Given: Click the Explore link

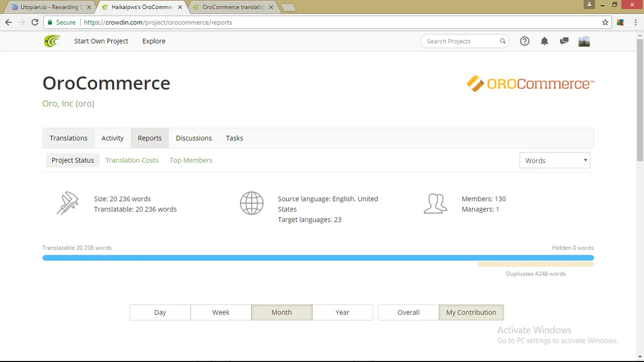Looking at the screenshot, I should pyautogui.click(x=154, y=41).
